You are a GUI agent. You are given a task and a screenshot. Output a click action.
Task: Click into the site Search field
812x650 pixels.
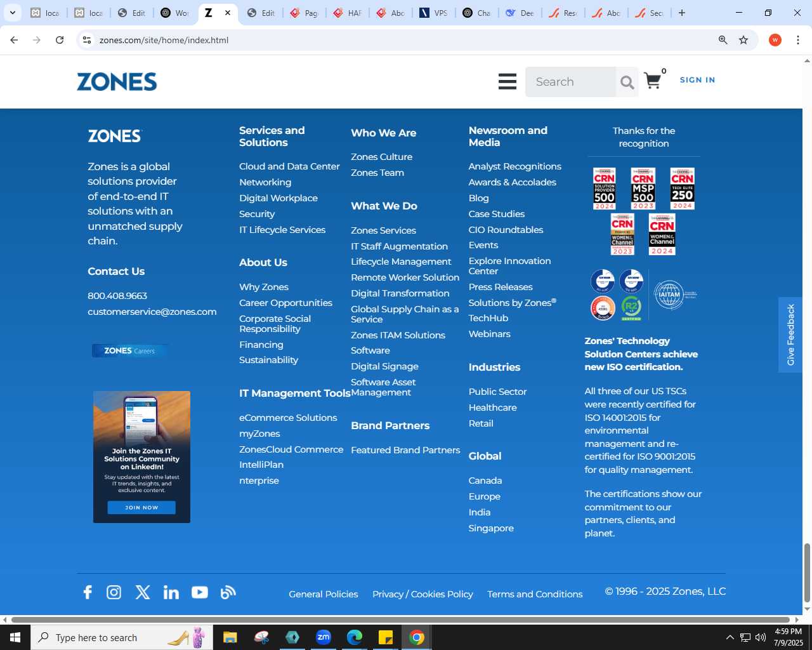[570, 82]
